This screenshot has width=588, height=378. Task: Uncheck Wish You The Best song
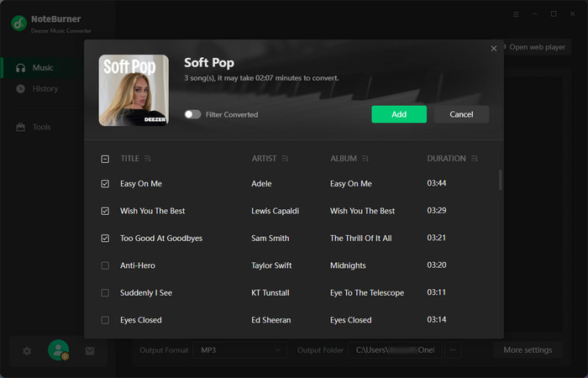pos(105,211)
